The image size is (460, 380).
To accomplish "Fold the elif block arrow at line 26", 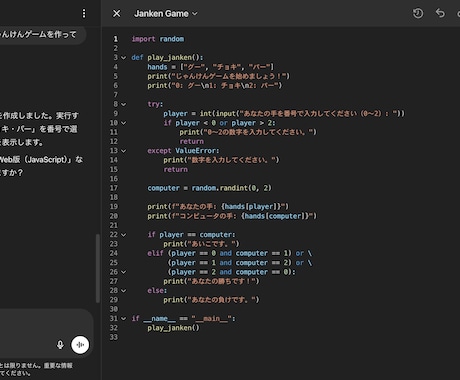I will [124, 272].
